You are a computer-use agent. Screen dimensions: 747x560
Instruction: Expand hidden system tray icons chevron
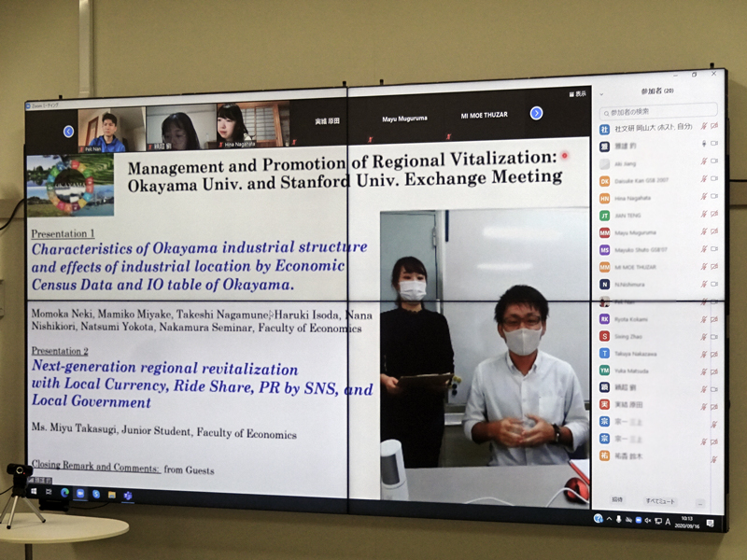click(610, 519)
